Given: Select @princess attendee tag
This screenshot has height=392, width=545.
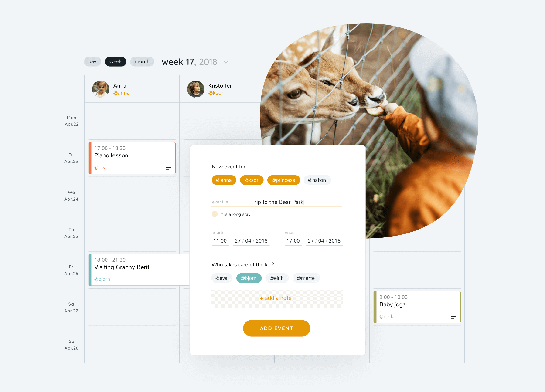Looking at the screenshot, I should (283, 180).
